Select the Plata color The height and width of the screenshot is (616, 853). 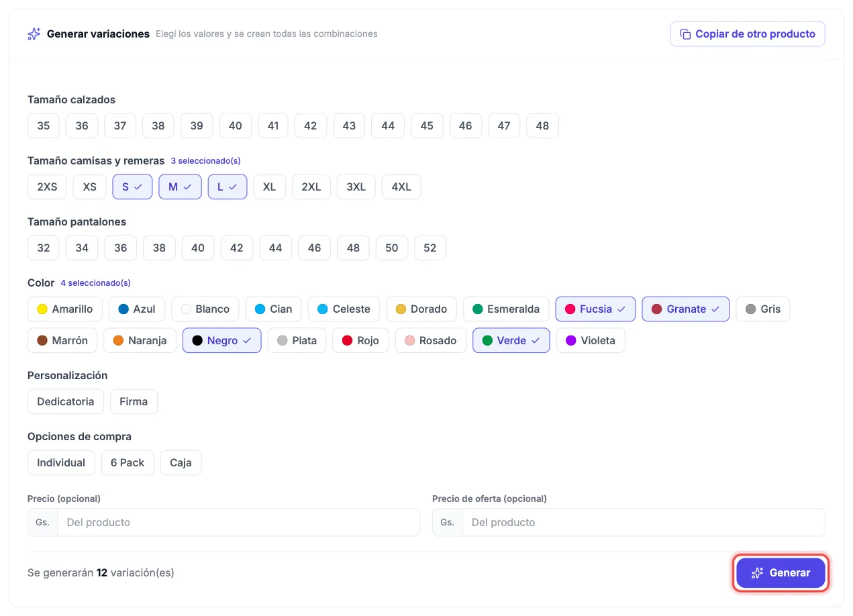coord(297,341)
